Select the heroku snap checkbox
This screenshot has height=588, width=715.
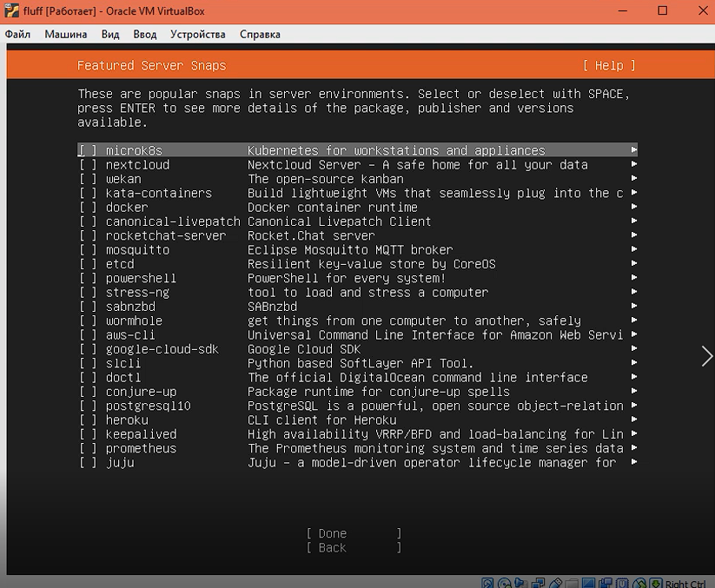coord(88,420)
